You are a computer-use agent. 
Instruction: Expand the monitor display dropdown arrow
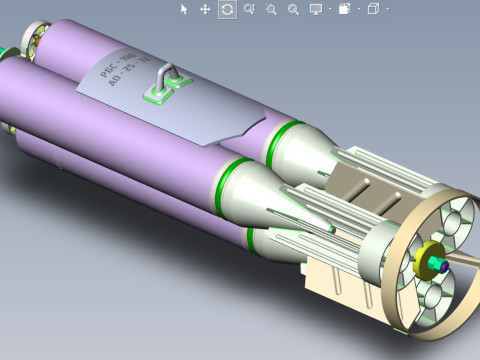point(330,9)
